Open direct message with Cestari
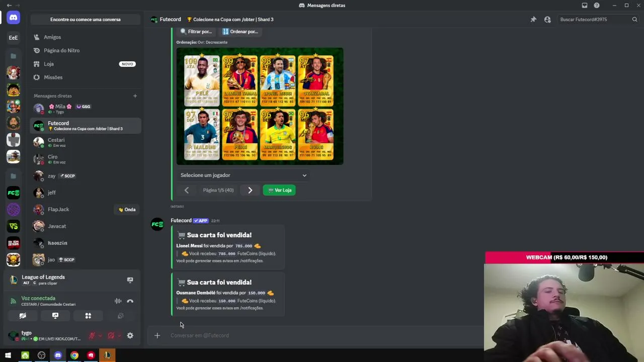This screenshot has width=644, height=362. pyautogui.click(x=86, y=142)
